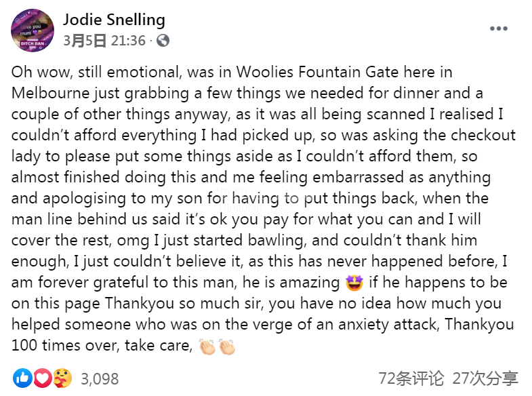Screen dimensions: 532x396
Task: Click the Care hugging-heart reaction icon
Action: [x=62, y=378]
